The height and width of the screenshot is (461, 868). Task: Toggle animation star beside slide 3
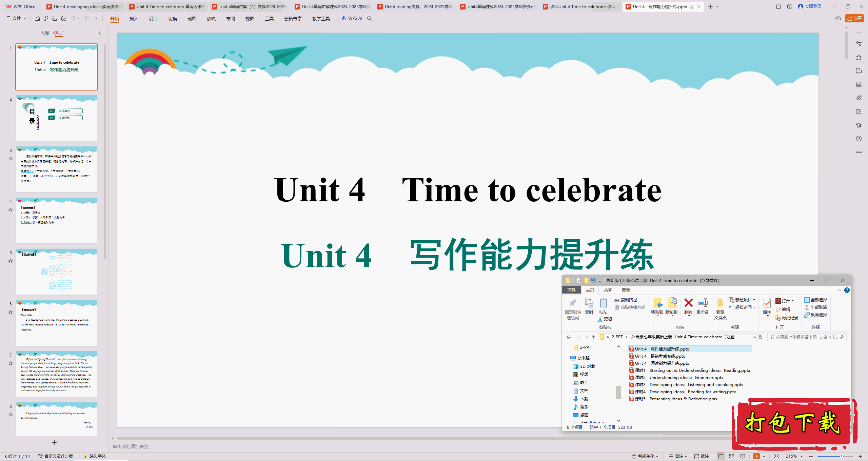coord(11,159)
